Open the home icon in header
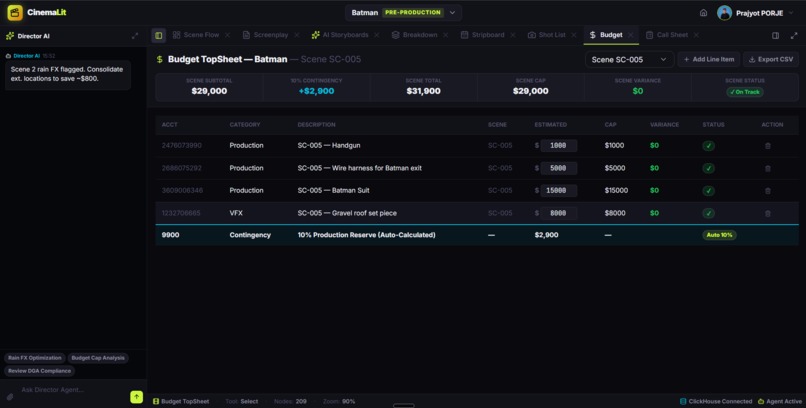 pos(703,13)
